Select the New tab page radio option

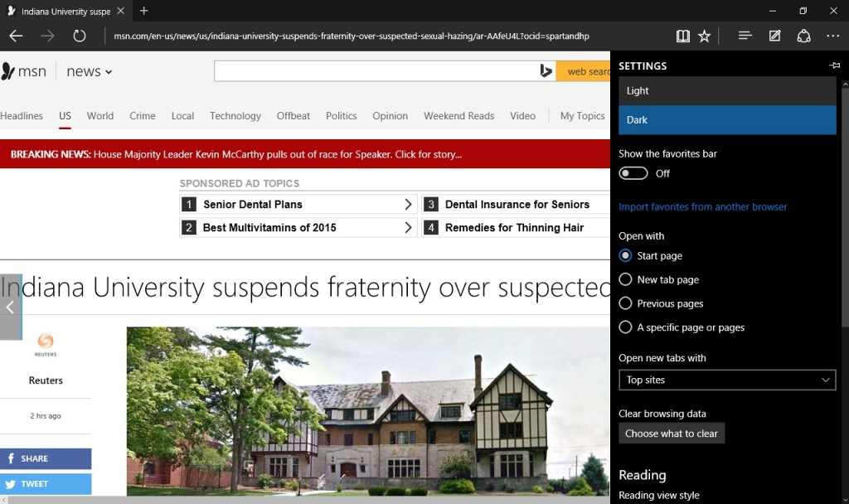626,279
